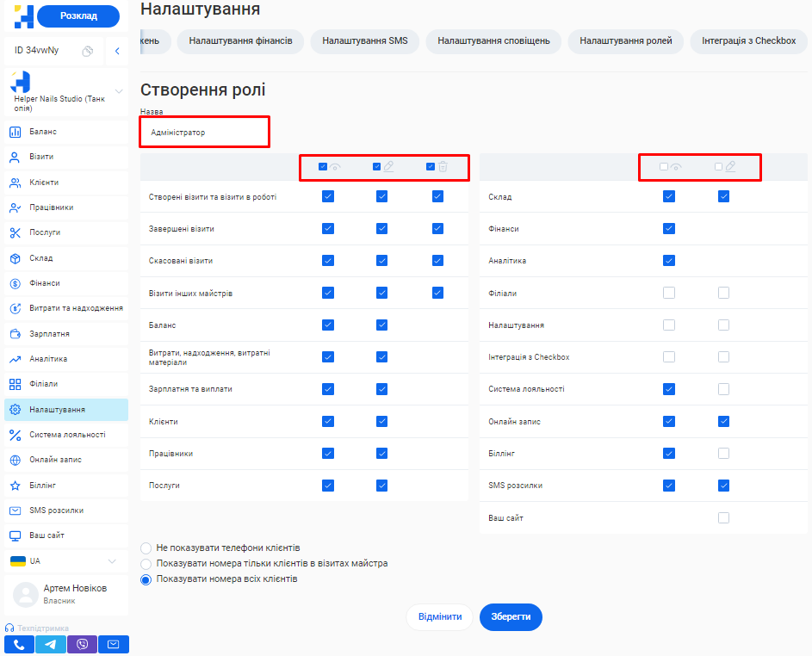The image size is (812, 656).
Task: Select 'Не показувати телефони клієнтів' radio option
Action: pyautogui.click(x=146, y=548)
